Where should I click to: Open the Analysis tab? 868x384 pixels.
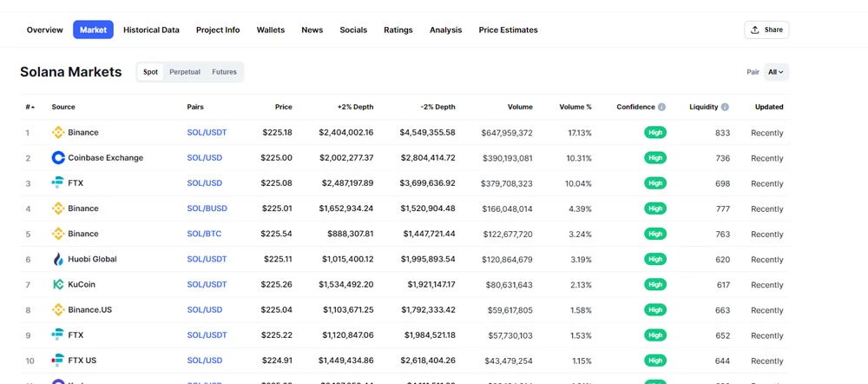(x=445, y=30)
